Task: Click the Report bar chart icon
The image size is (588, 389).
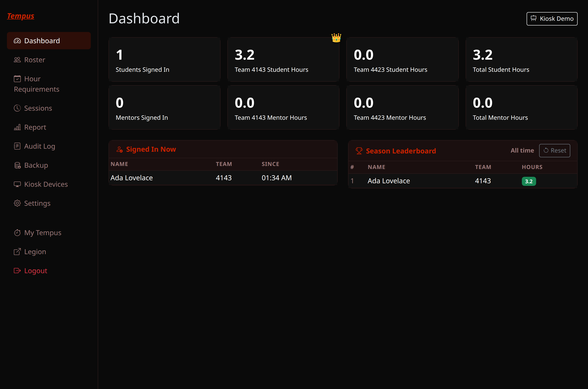Action: (17, 127)
